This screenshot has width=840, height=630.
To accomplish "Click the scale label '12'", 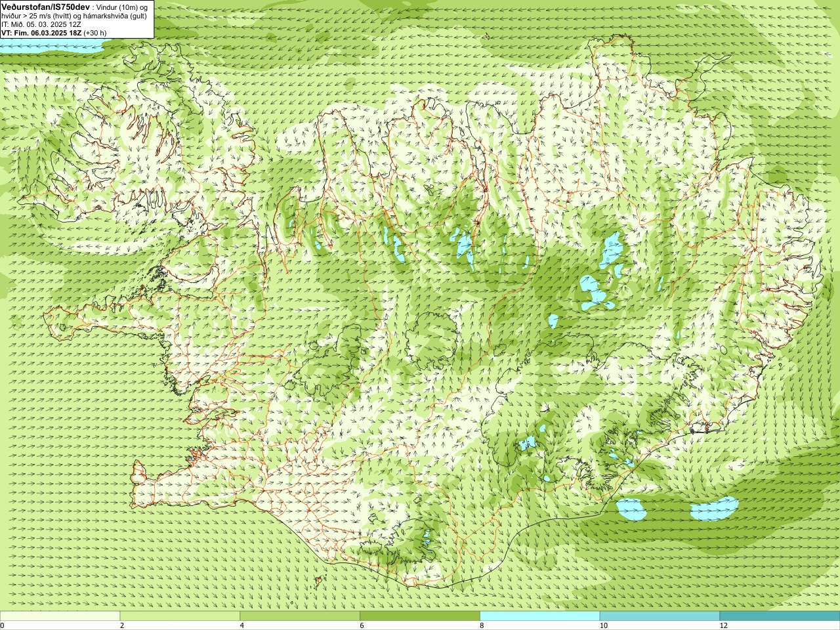I will 724,625.
